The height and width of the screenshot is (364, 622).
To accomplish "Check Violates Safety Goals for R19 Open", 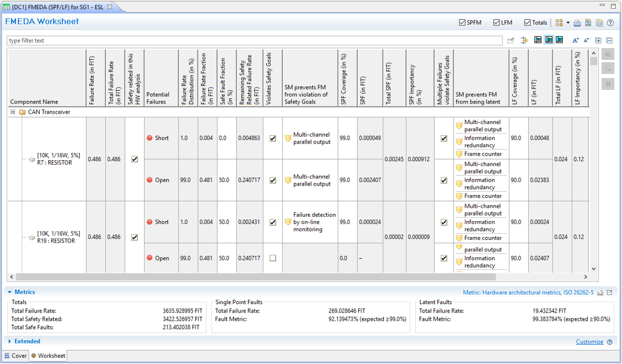I will pyautogui.click(x=273, y=258).
